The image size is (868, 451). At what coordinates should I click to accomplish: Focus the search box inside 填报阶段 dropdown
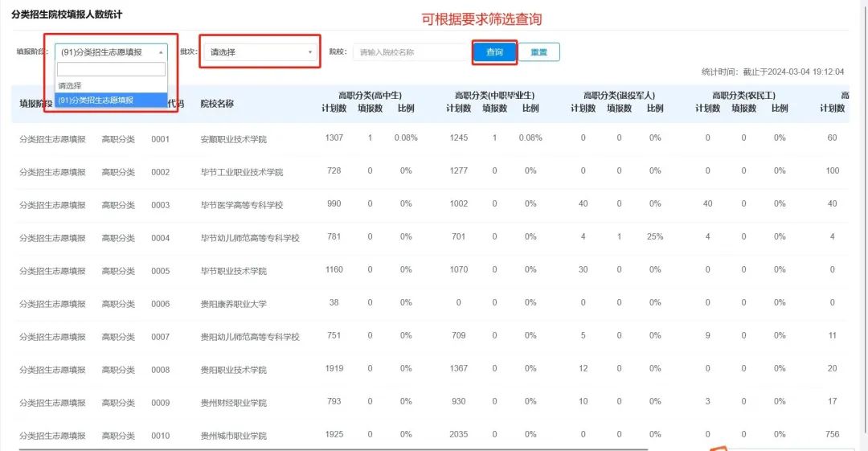click(111, 70)
